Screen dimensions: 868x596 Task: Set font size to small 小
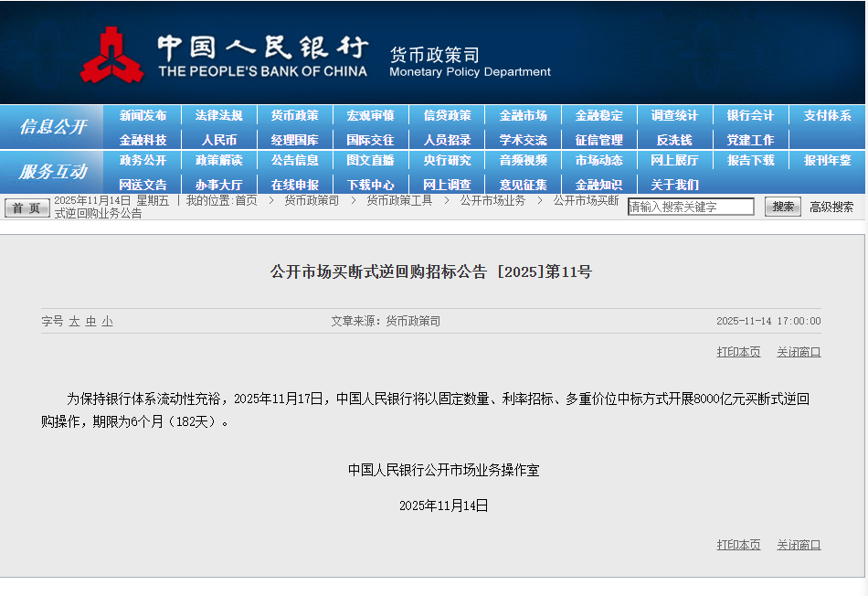pyautogui.click(x=107, y=322)
